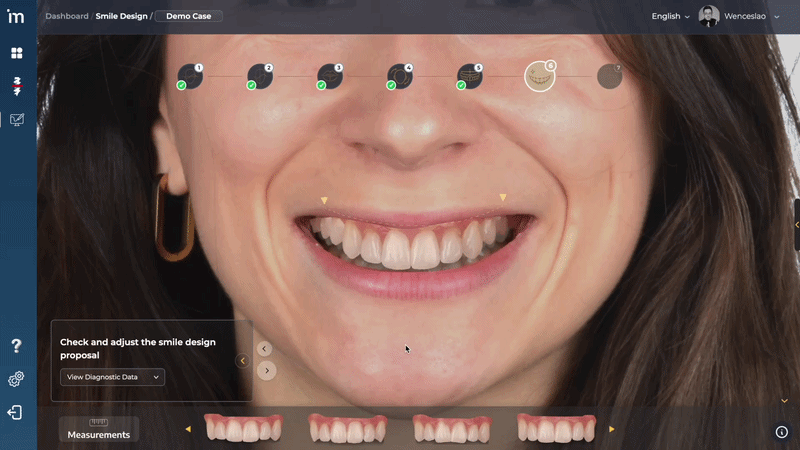Open the English language dropdown
The image size is (800, 450).
coord(671,16)
